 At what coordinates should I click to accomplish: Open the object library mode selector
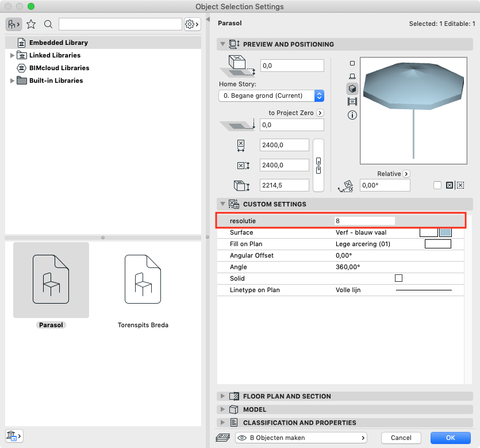(x=14, y=24)
